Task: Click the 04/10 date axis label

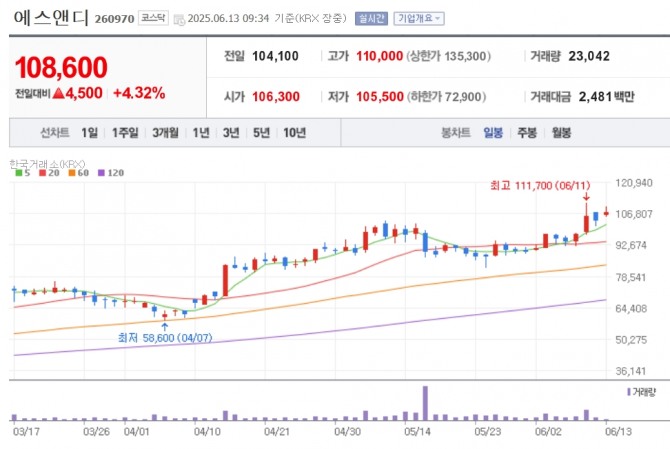Action: click(x=207, y=431)
